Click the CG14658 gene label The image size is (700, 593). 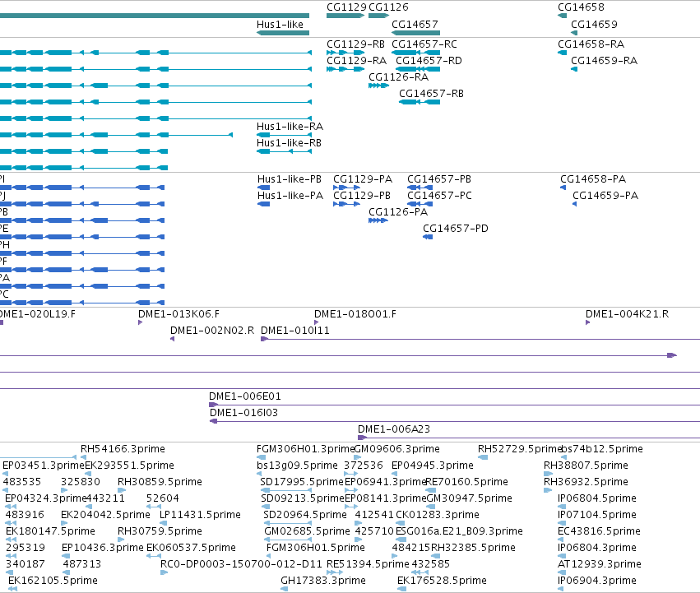click(x=581, y=7)
